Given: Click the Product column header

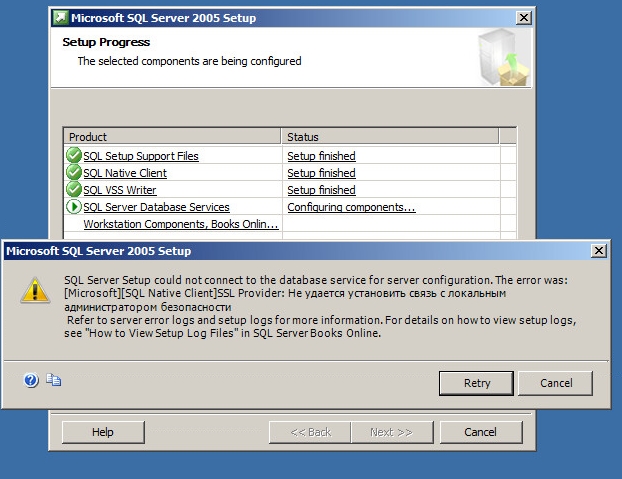Looking at the screenshot, I should pyautogui.click(x=170, y=136).
